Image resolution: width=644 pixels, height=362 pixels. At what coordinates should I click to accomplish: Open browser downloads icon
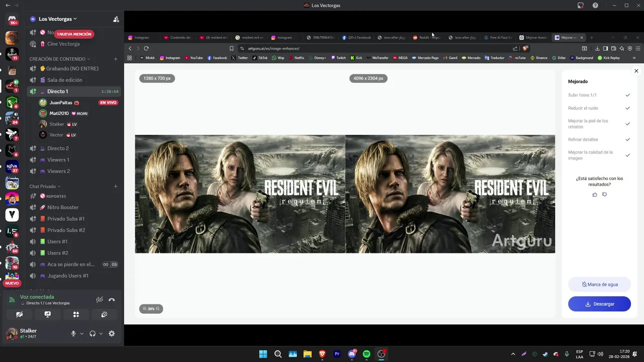(597, 48)
